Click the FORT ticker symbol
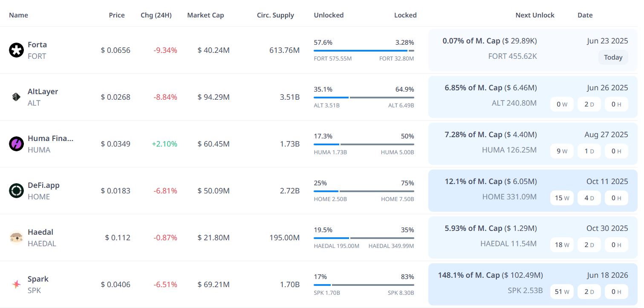The height and width of the screenshot is (308, 644). coord(37,56)
